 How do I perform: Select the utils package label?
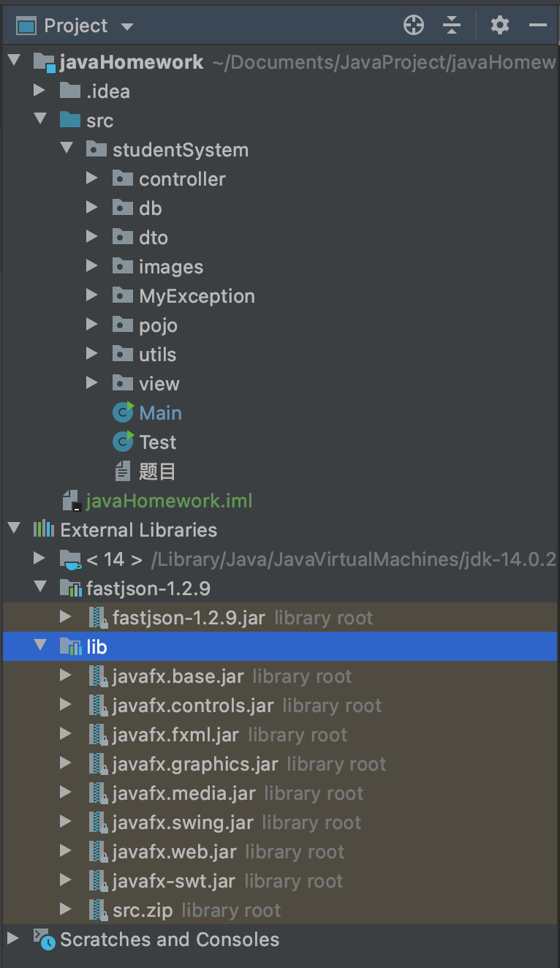[157, 355]
